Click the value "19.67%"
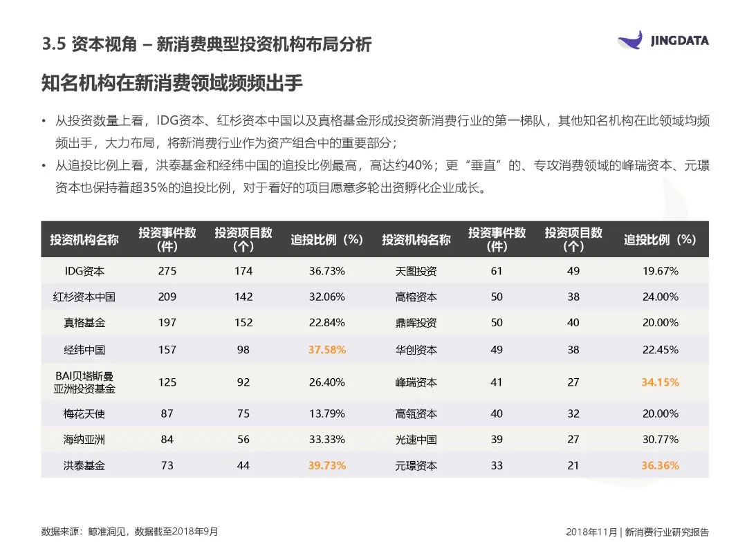747x560 pixels. coord(660,271)
